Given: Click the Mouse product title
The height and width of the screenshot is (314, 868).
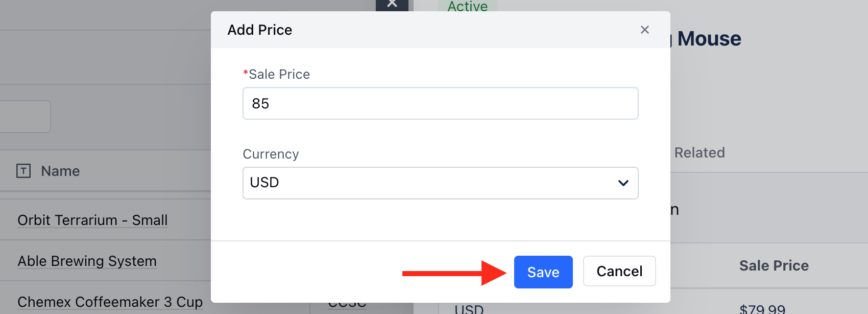Looking at the screenshot, I should (709, 38).
